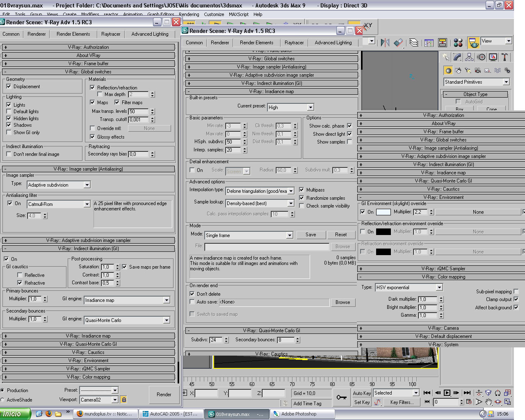Click the GI Environment skylight color swatch
Image resolution: width=525 pixels, height=420 pixels.
pos(383,212)
